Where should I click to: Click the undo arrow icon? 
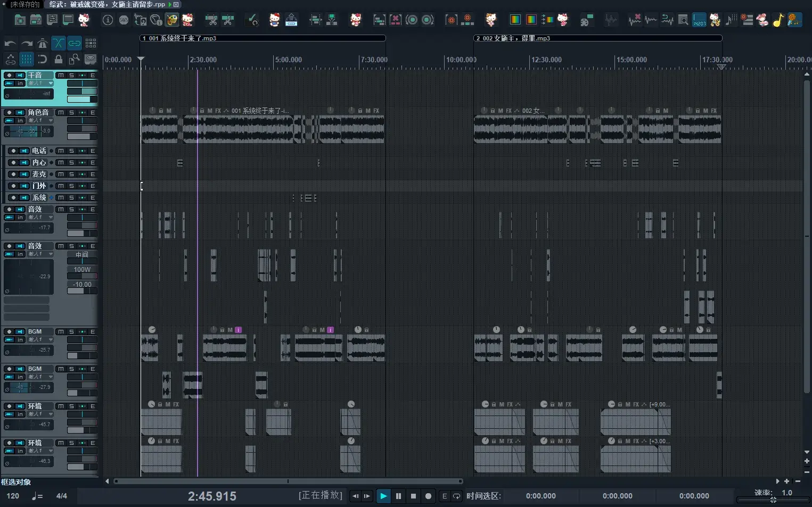tap(10, 44)
